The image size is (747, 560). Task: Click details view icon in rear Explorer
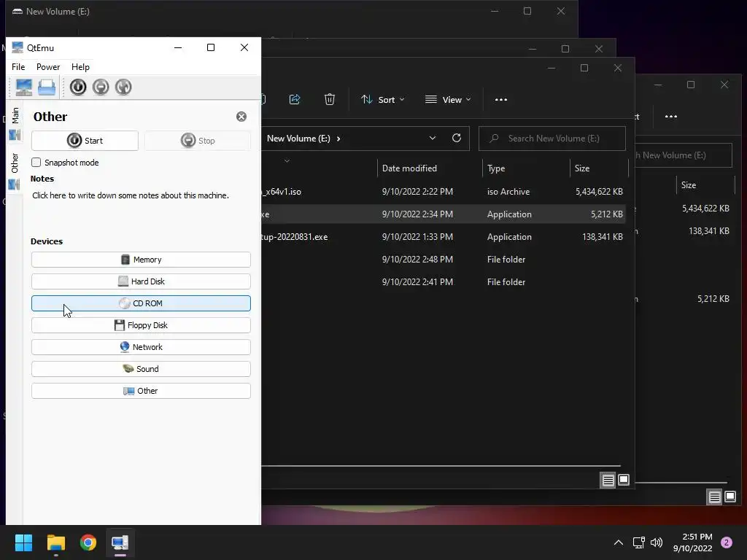(x=715, y=497)
